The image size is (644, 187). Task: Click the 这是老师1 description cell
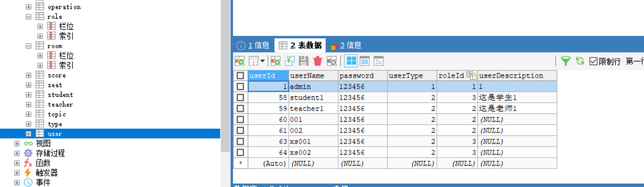pyautogui.click(x=517, y=108)
